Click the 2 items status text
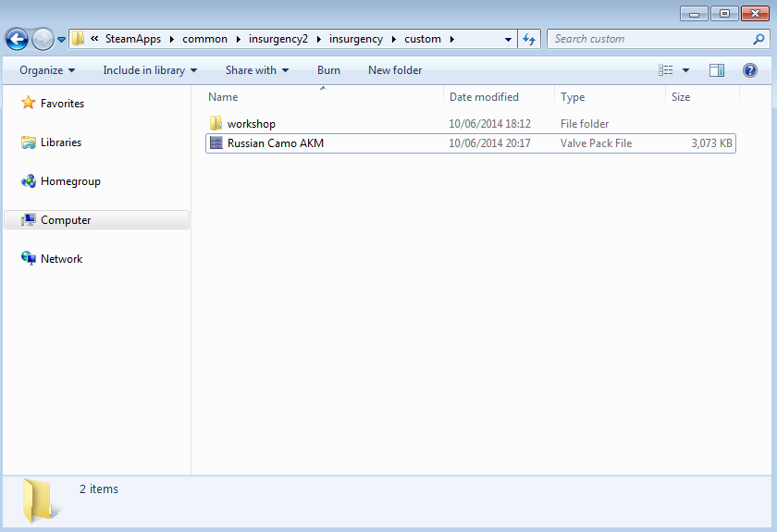This screenshot has width=777, height=532. (x=99, y=489)
